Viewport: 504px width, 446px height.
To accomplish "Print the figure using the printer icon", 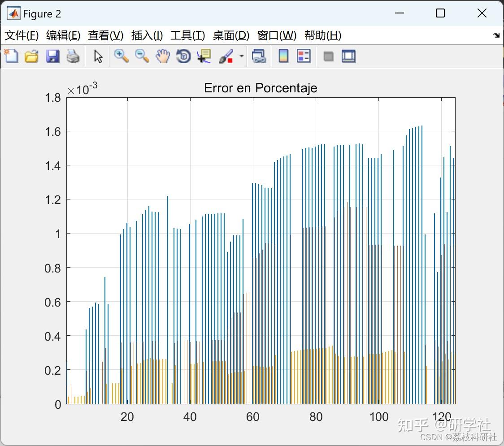I will [73, 56].
